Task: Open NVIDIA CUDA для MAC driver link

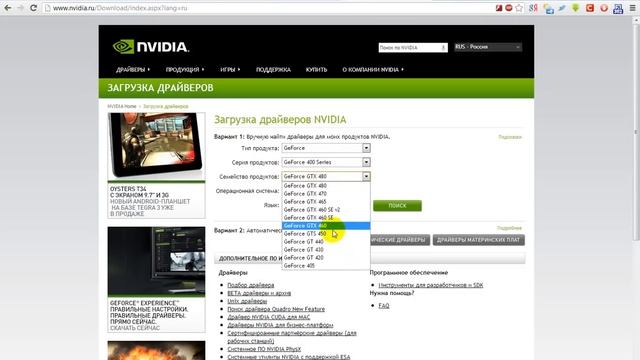Action: pyautogui.click(x=269, y=317)
